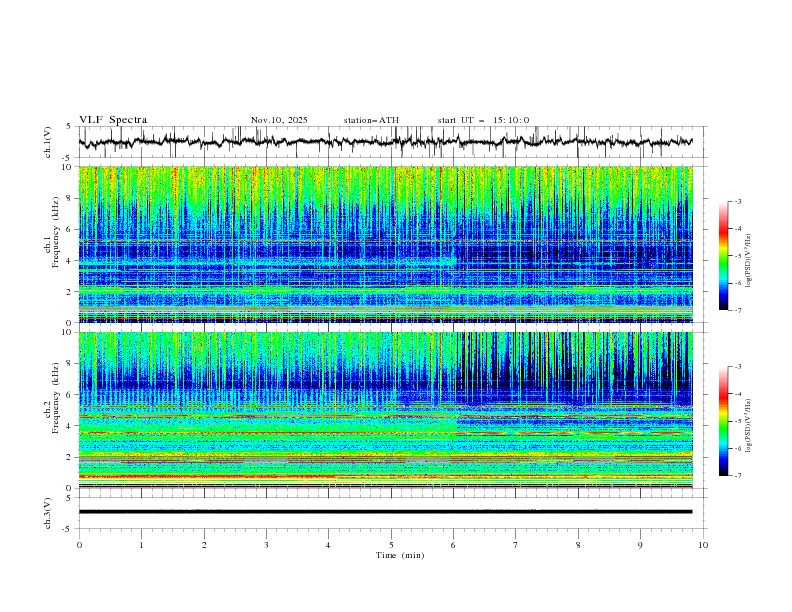The height and width of the screenshot is (612, 792).
Task: Click the '-3' label on upper color bar
Action: [738, 201]
